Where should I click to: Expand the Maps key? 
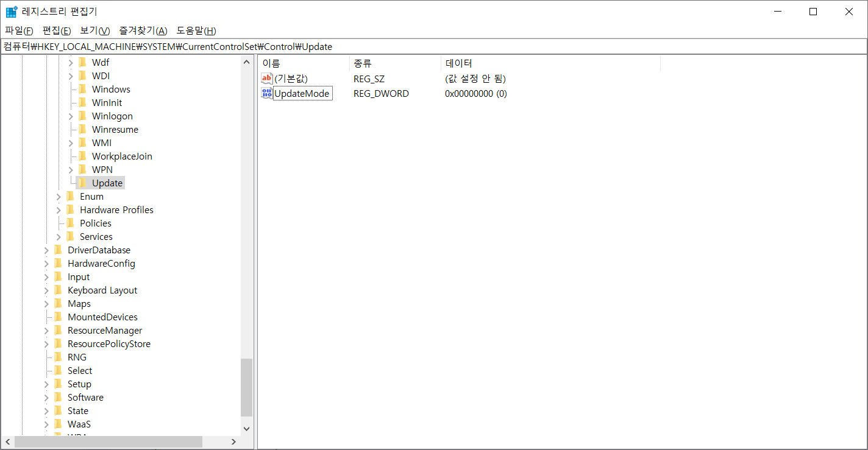click(x=46, y=304)
